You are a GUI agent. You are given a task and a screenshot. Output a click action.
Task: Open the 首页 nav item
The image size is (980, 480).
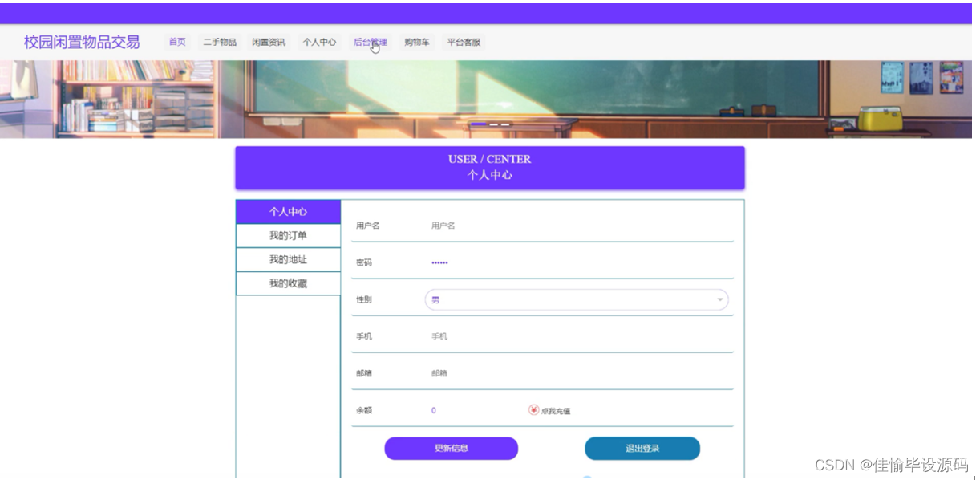click(177, 42)
